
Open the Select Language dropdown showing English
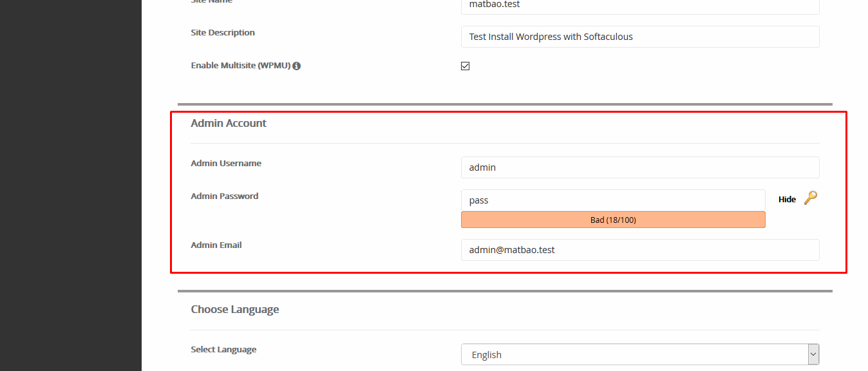pyautogui.click(x=634, y=354)
